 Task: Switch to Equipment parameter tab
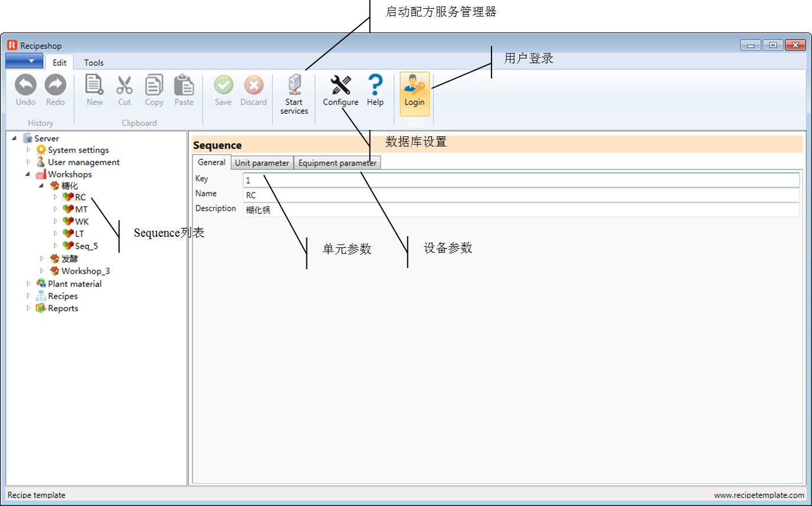coord(337,163)
